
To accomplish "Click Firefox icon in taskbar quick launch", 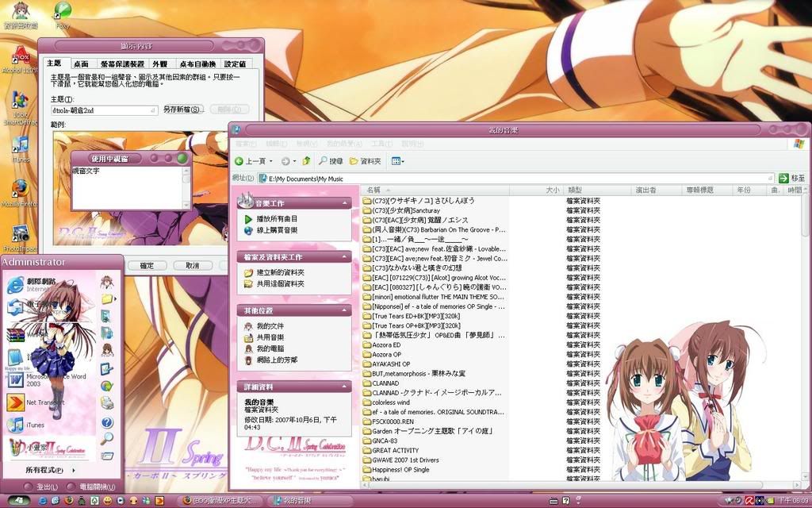I will 68,501.
